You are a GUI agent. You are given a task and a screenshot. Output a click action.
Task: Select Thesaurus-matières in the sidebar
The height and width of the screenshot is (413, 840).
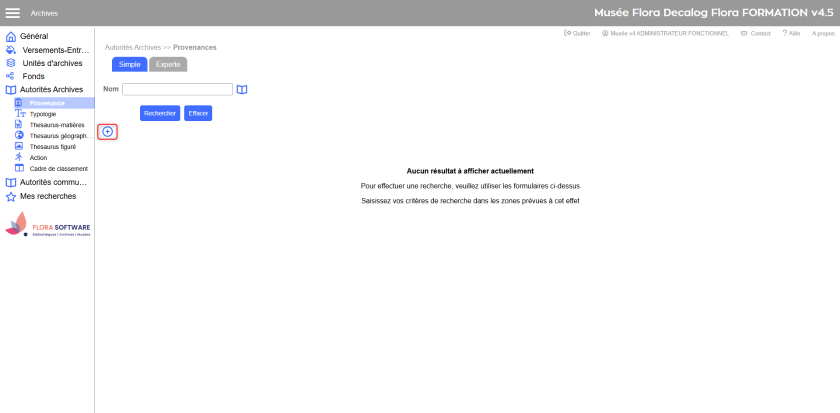[57, 125]
